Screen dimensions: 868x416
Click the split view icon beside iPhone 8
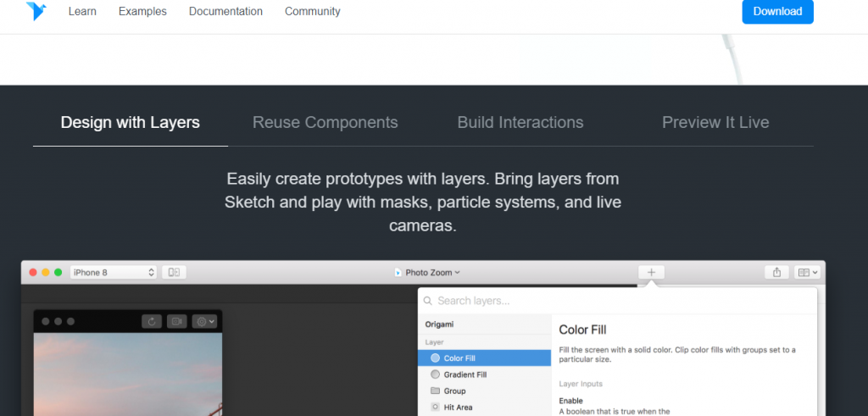174,272
